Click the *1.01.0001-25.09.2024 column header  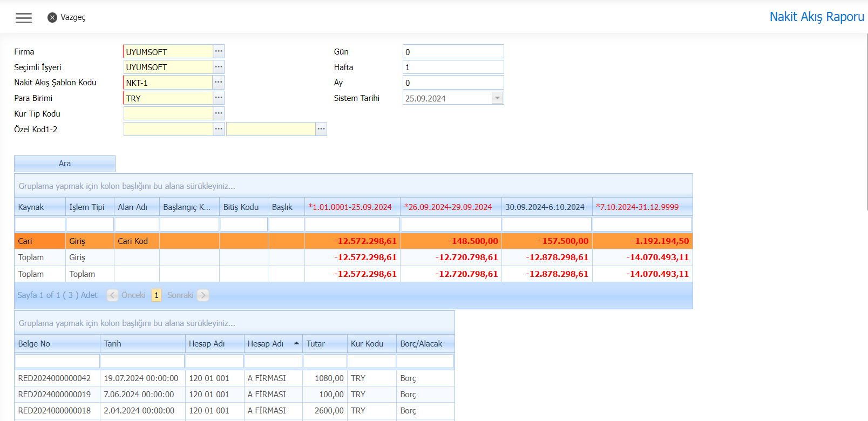352,207
